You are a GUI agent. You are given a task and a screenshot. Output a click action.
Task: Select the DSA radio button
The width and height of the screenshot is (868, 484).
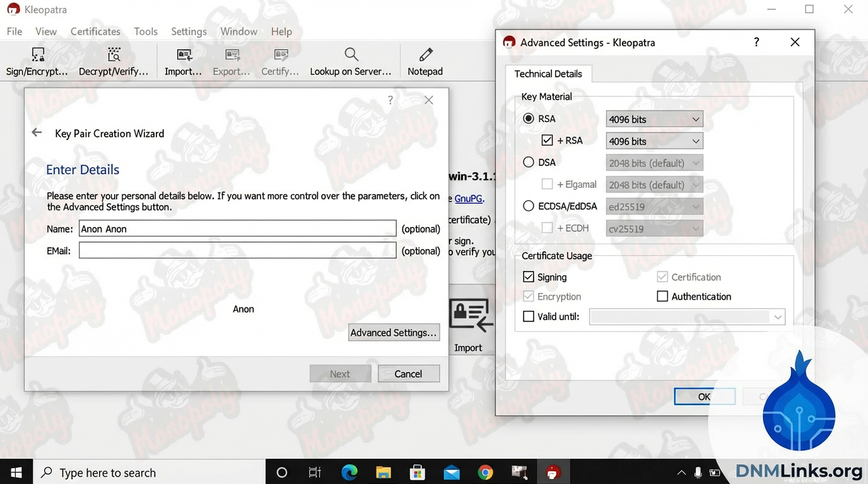tap(528, 162)
